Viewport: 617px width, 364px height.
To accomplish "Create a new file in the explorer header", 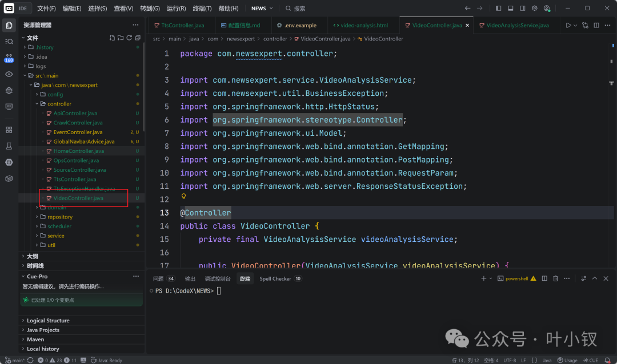I will [x=112, y=38].
